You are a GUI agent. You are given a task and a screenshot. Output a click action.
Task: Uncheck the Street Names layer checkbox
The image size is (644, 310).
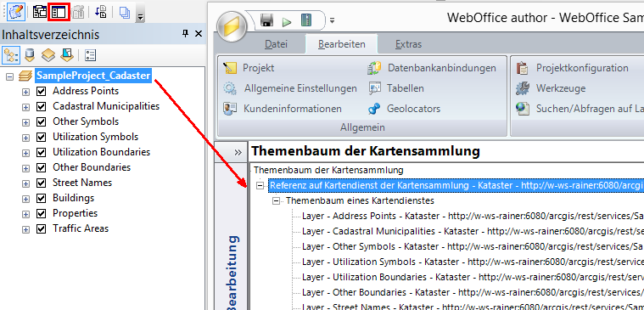coord(41,183)
